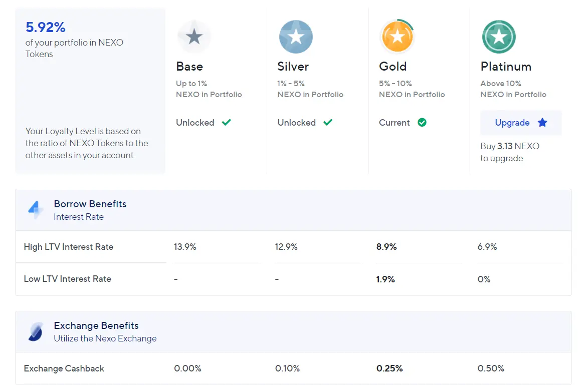Click the Gold 'Current' status label
The image size is (588, 385).
395,123
